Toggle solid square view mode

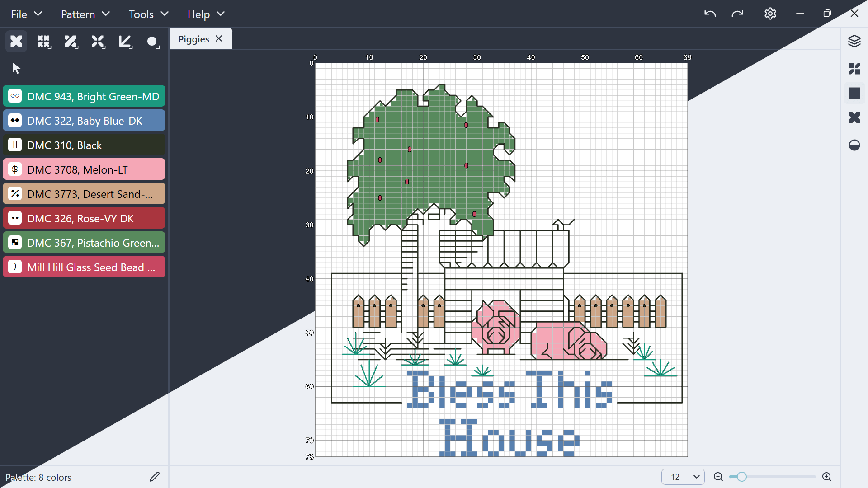854,93
